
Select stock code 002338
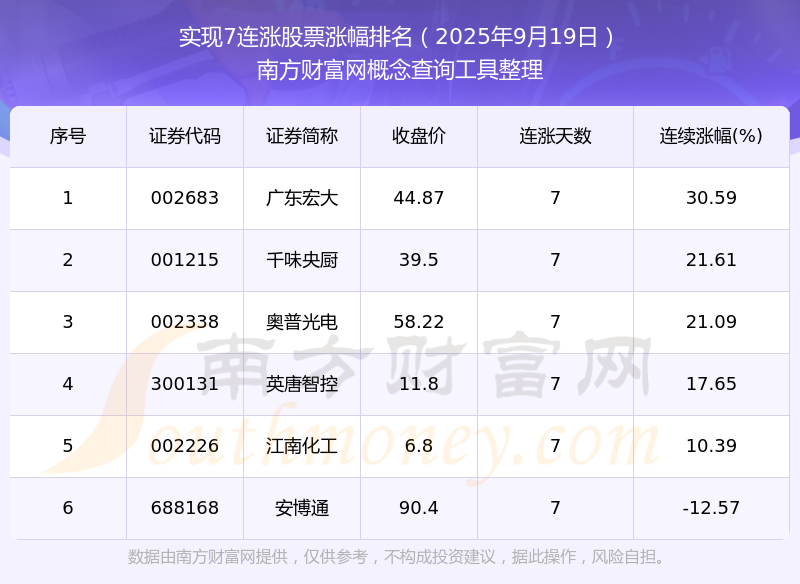185,322
